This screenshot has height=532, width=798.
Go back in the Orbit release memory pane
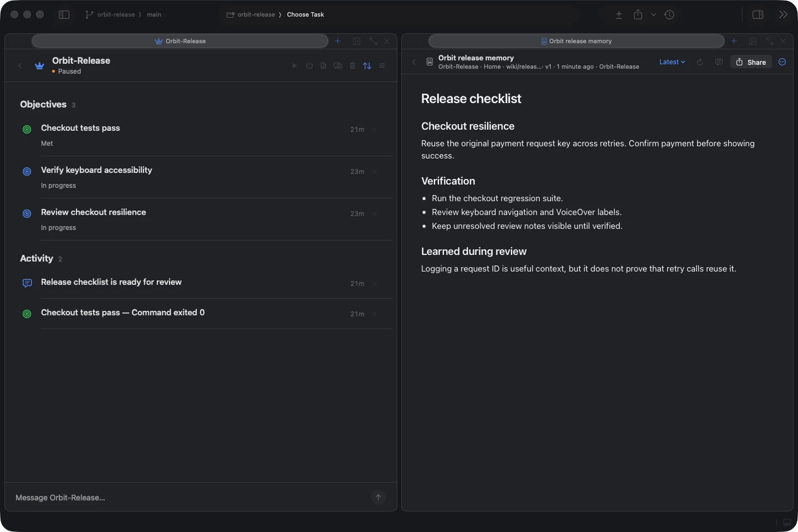[x=414, y=62]
